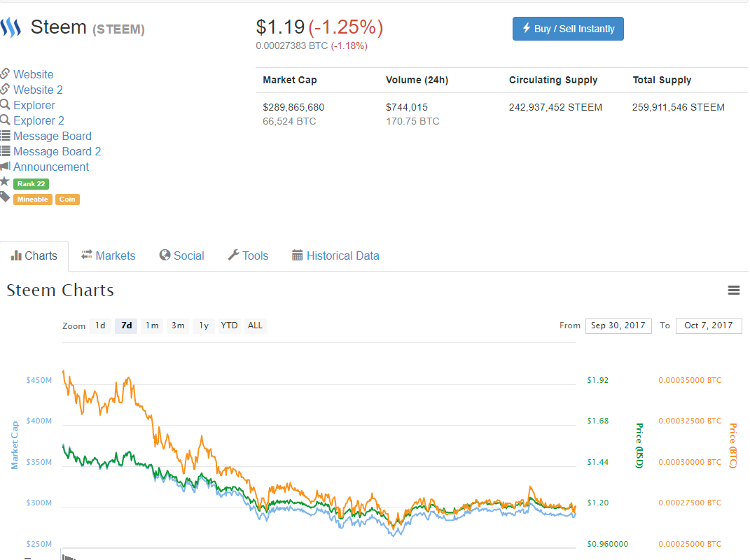The height and width of the screenshot is (560, 750).
Task: Click the link icon beside Website
Action: coord(5,73)
